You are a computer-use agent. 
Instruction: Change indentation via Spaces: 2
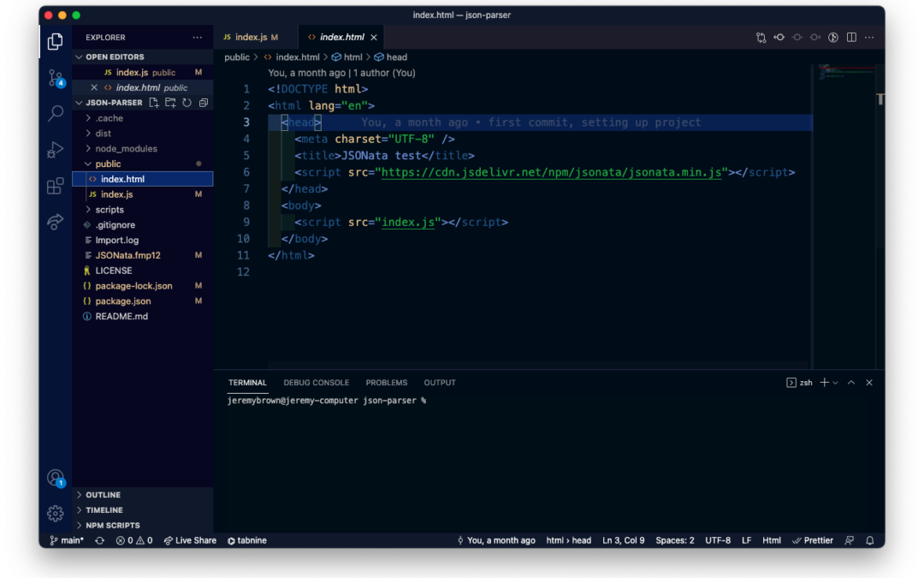point(675,541)
